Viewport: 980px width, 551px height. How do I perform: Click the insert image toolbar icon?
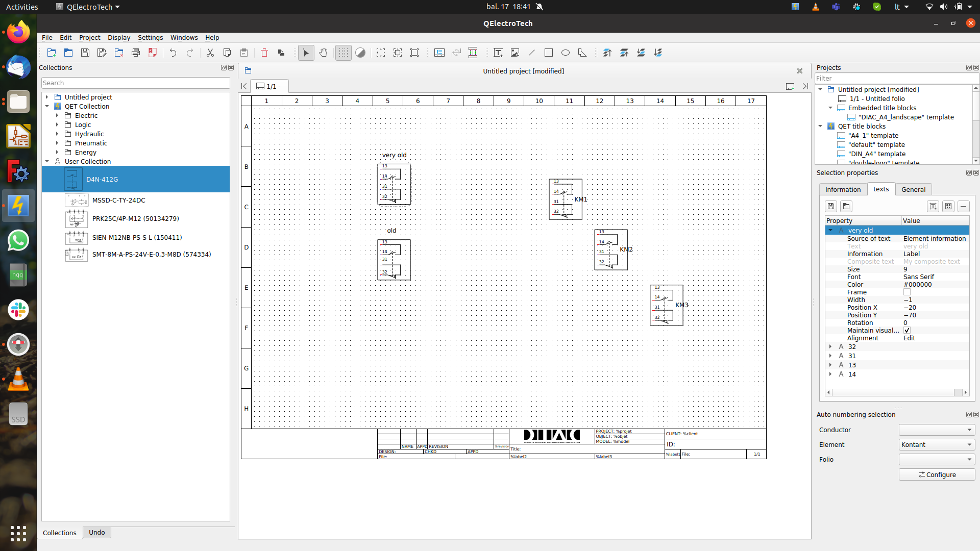[514, 53]
